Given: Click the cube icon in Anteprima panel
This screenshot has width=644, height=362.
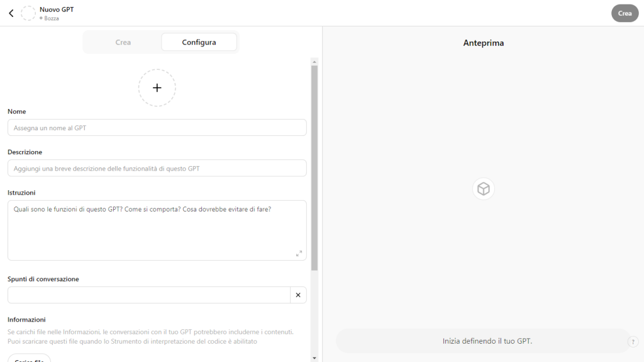Looking at the screenshot, I should (483, 189).
